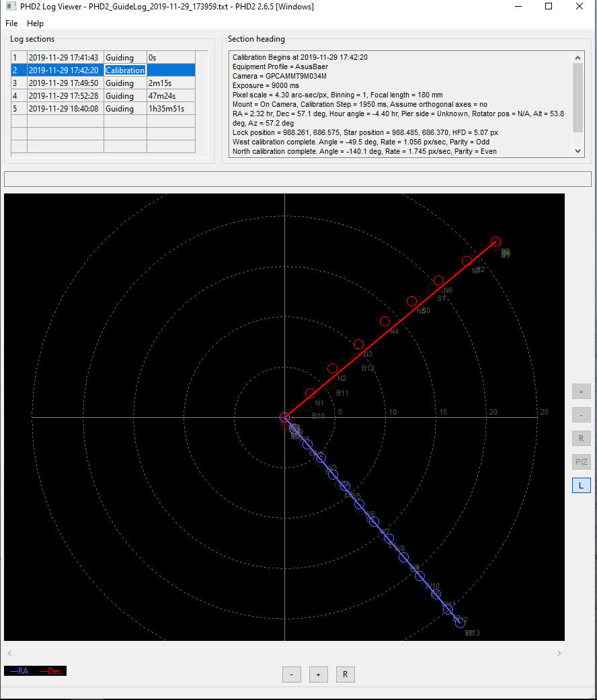Toggle the P/Z pan/zoom mode button
597x700 pixels.
click(581, 462)
